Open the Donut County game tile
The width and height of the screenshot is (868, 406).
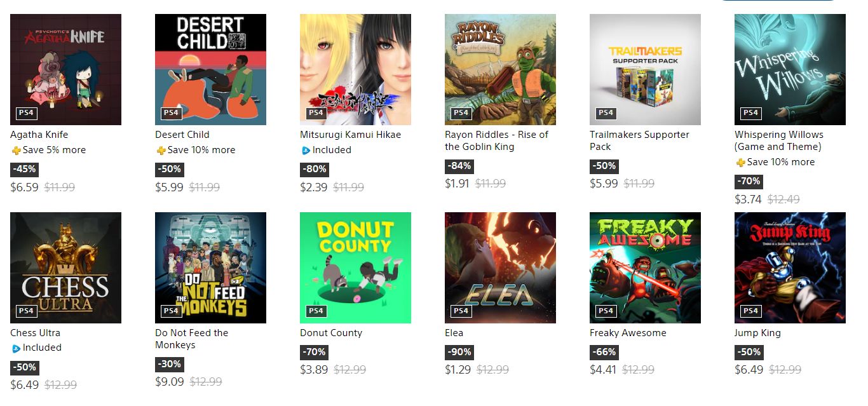[355, 267]
